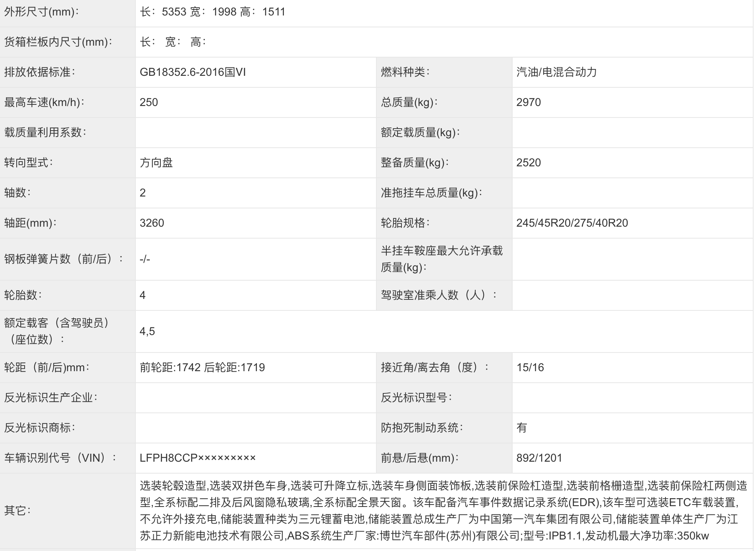Select tire spec 245/45R20/275/40R20
This screenshot has height=551, width=756.
(x=572, y=223)
